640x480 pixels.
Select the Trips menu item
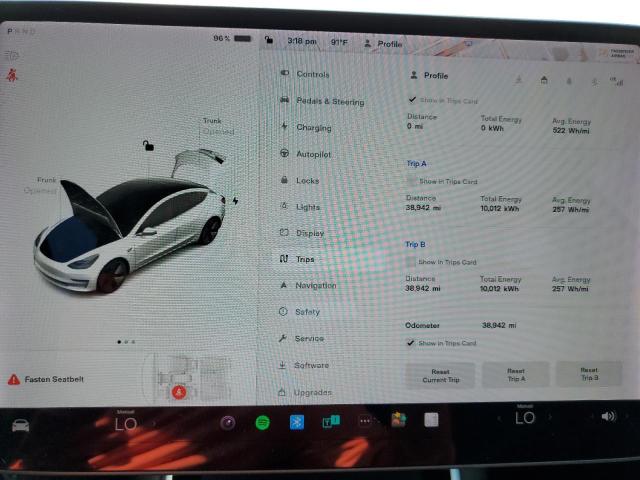[x=298, y=259]
